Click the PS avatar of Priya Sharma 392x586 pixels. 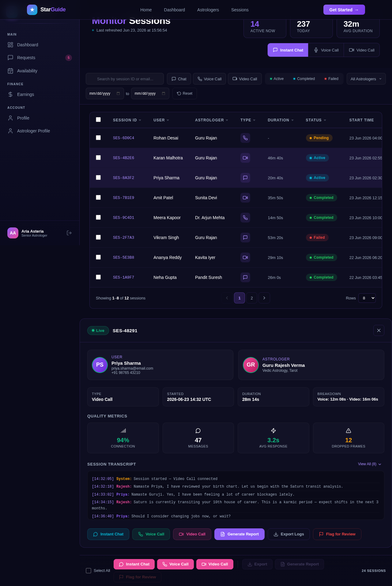(100, 365)
